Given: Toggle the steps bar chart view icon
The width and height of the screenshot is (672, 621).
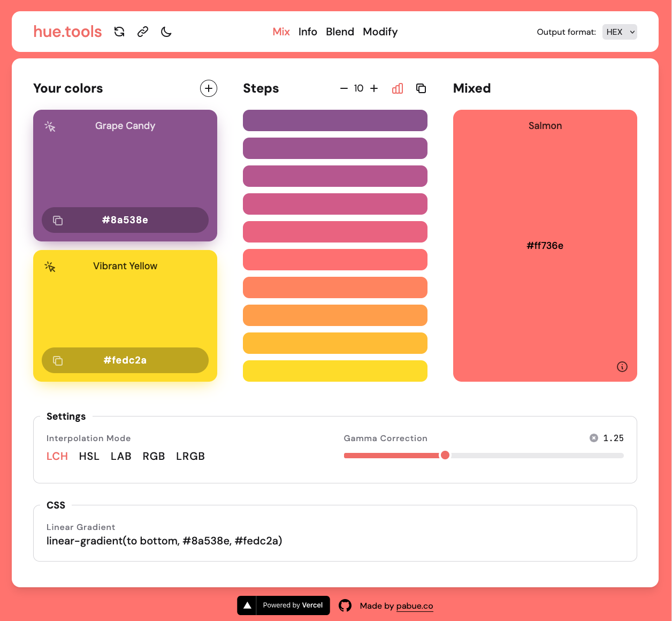Looking at the screenshot, I should (x=398, y=88).
